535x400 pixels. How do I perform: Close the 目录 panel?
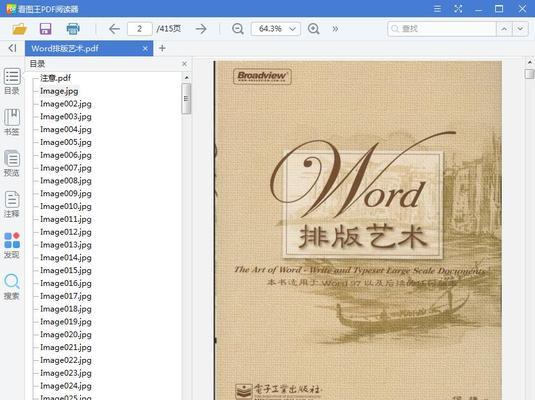pyautogui.click(x=184, y=64)
